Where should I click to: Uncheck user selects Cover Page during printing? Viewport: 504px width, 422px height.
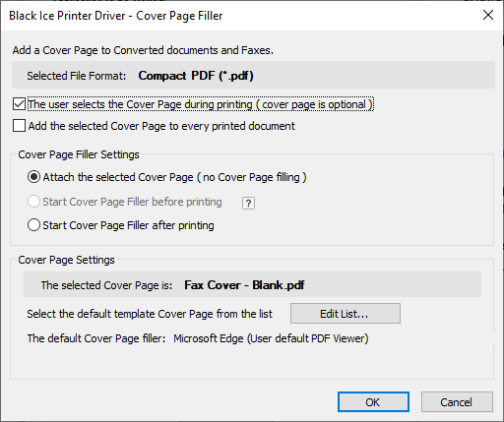pyautogui.click(x=19, y=104)
